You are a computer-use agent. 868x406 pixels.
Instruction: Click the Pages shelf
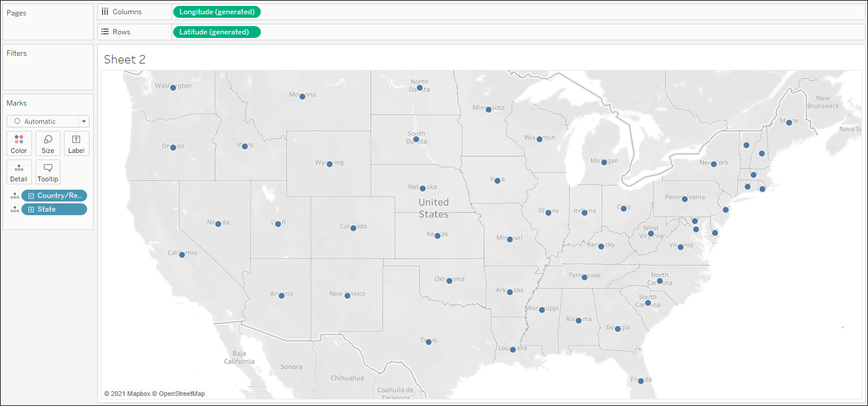pyautogui.click(x=48, y=22)
